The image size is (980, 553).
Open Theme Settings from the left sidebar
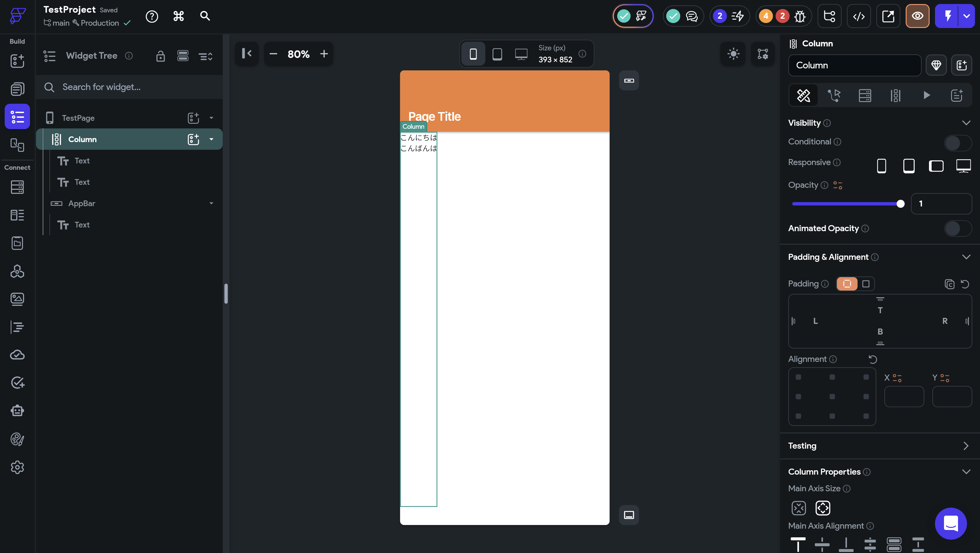(x=17, y=439)
